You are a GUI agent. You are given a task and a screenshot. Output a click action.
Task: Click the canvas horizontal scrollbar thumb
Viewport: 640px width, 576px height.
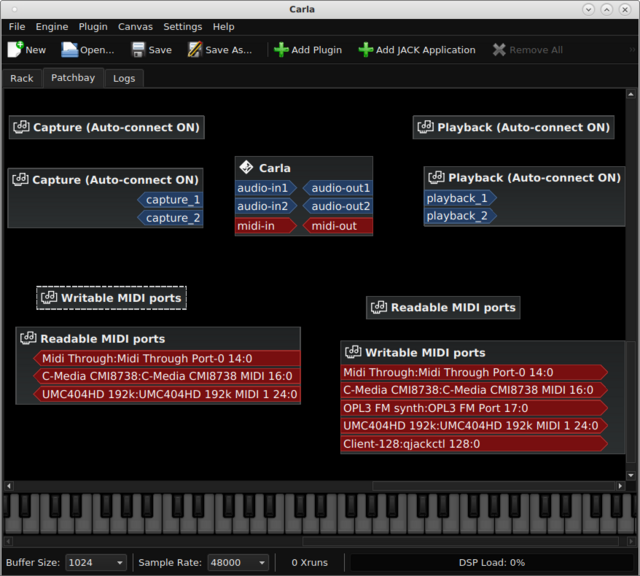point(493,486)
